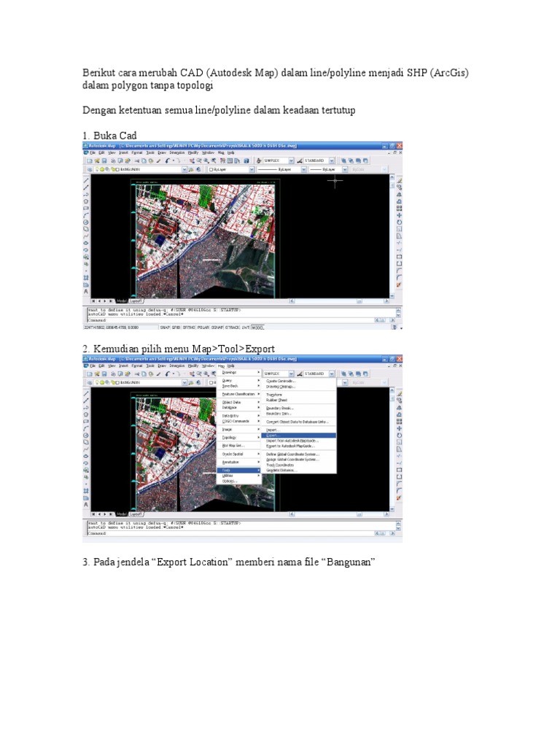The image size is (560, 747).
Task: Select Drawing Cleanup... in the Tools submenu
Action: (x=298, y=387)
